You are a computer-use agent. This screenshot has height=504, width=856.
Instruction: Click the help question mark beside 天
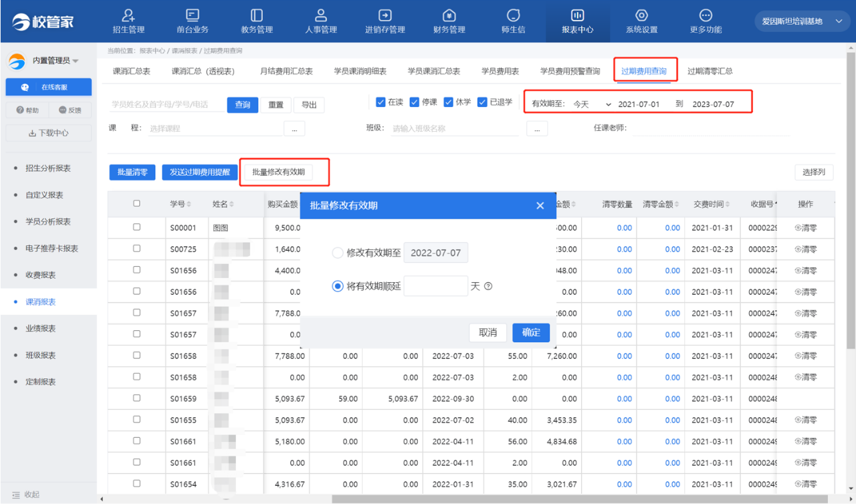point(488,286)
